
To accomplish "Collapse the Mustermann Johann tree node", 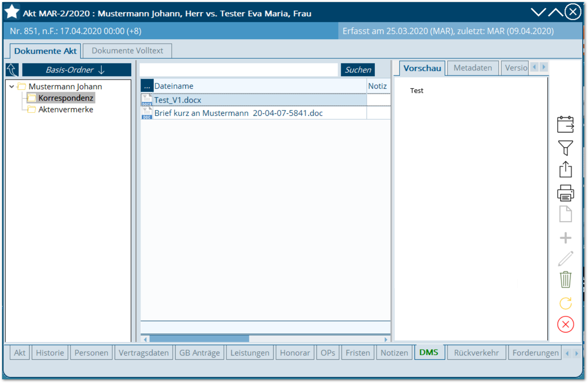I will (x=12, y=87).
